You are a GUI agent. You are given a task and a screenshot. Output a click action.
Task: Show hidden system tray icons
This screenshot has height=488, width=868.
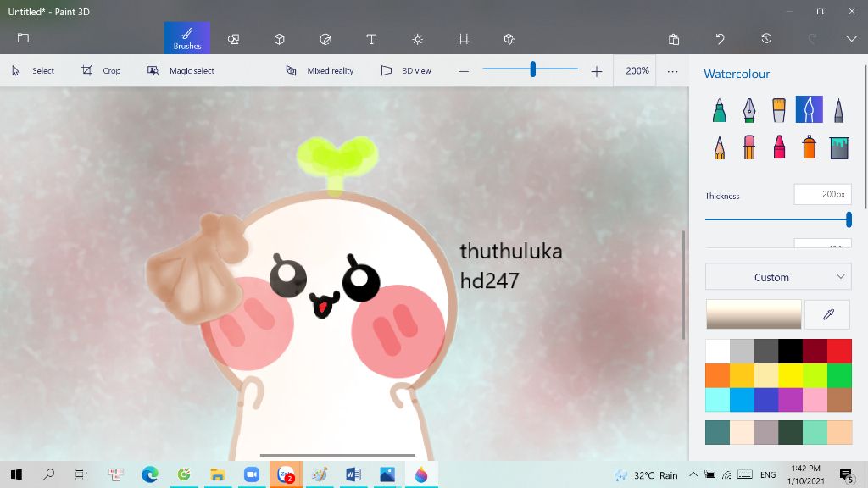[x=693, y=474]
